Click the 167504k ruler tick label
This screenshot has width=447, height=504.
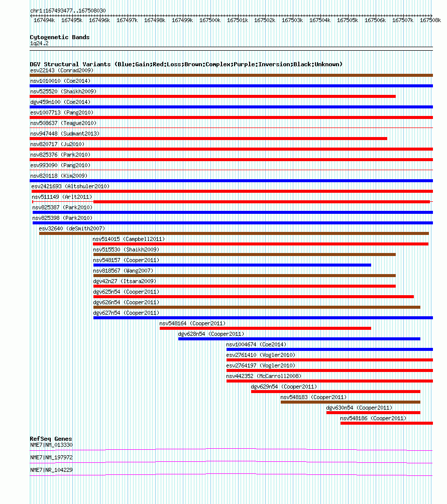click(x=320, y=20)
